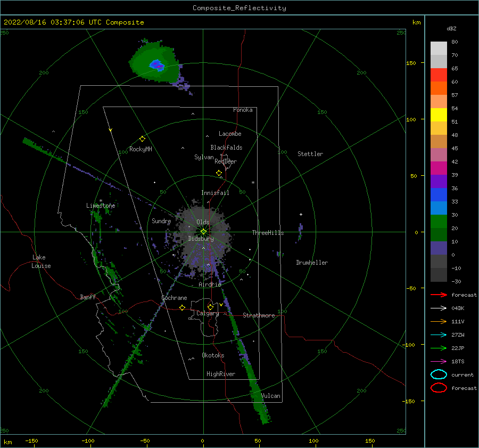
Task: Click the Limestone label
Action: [x=101, y=206]
